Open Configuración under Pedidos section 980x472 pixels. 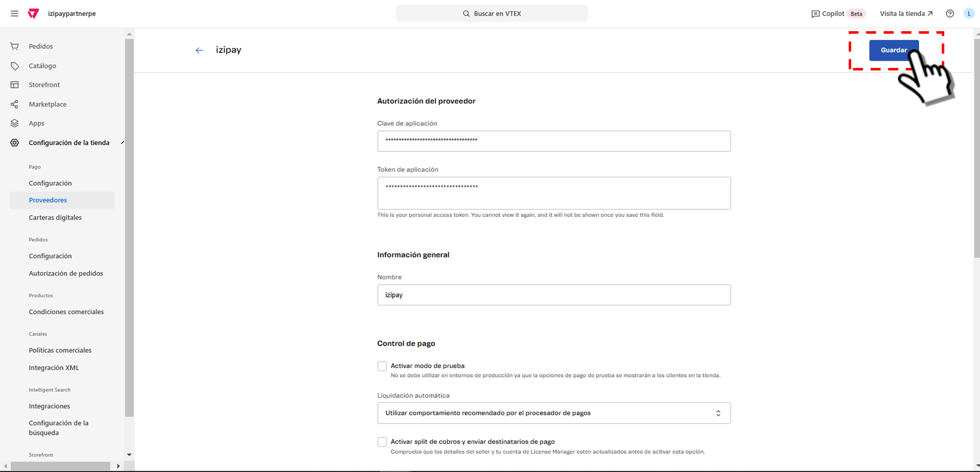pos(50,256)
